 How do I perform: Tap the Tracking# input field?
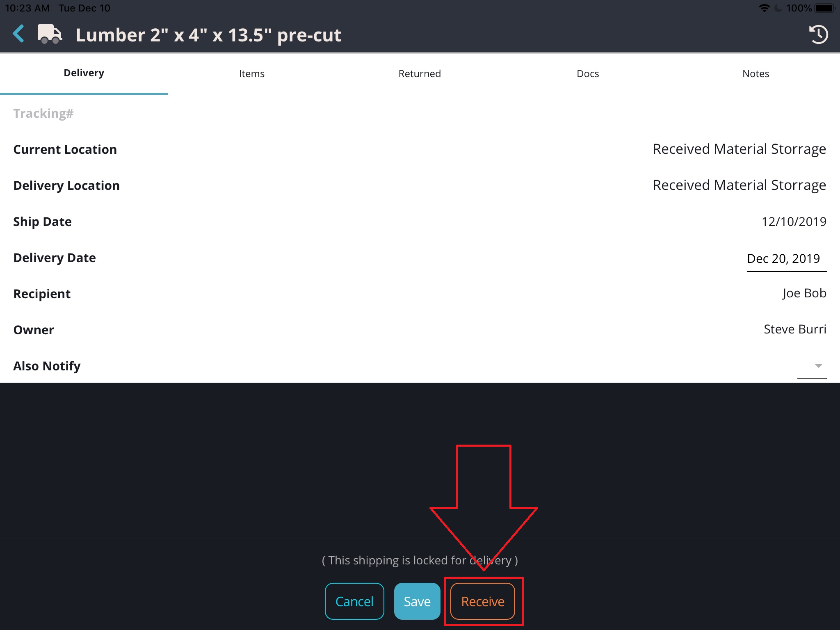pos(43,114)
